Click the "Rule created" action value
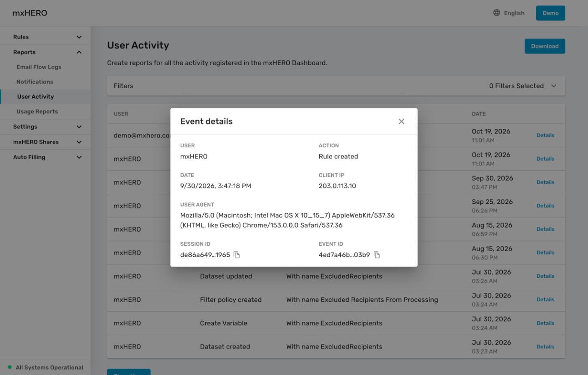This screenshot has height=375, width=588. pyautogui.click(x=338, y=157)
